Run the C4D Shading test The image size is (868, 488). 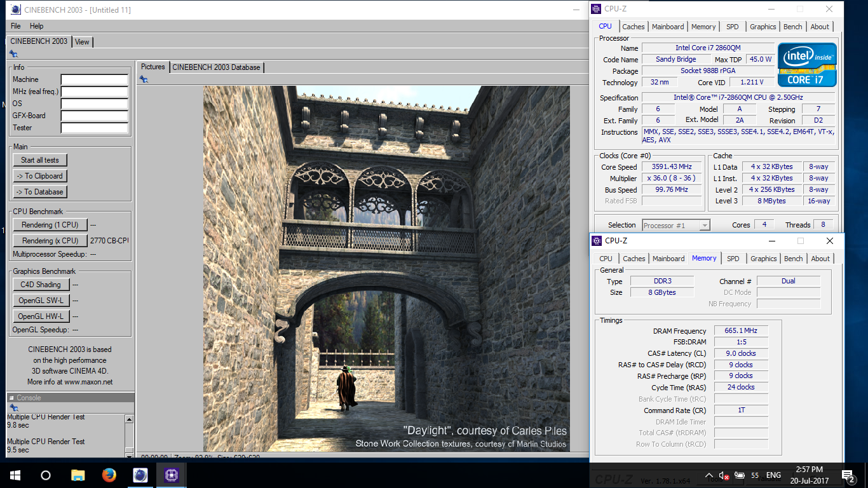pos(41,285)
